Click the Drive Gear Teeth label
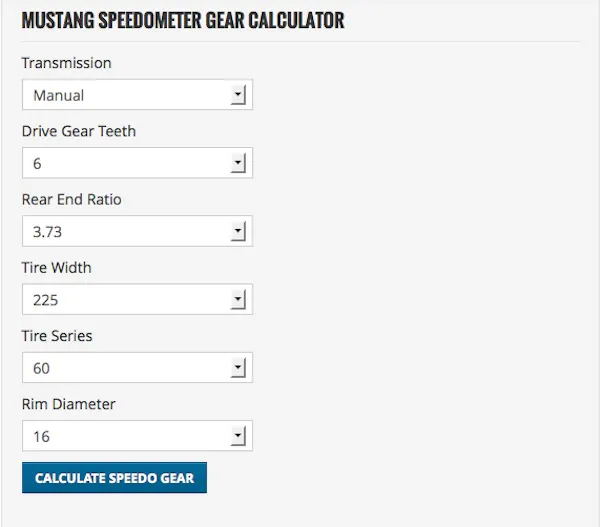The width and height of the screenshot is (600, 527). pyautogui.click(x=79, y=131)
